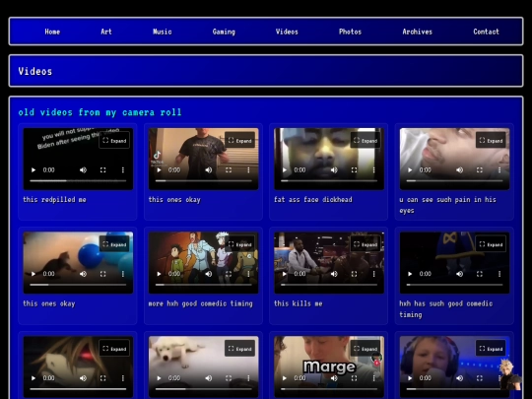Mute the 'more hxh good comedic timing' video
This screenshot has height=399, width=532.
click(209, 274)
